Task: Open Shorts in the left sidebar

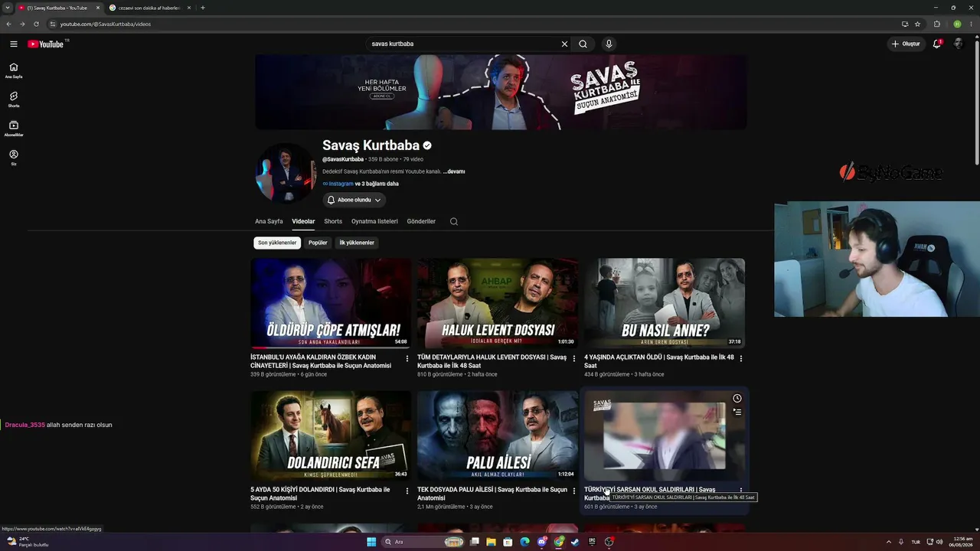Action: pos(14,99)
